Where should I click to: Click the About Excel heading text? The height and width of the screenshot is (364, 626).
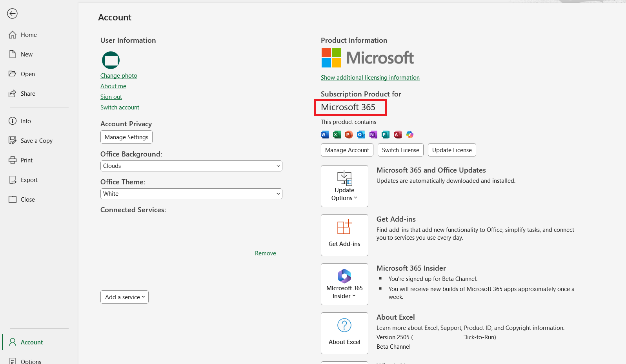pos(395,317)
